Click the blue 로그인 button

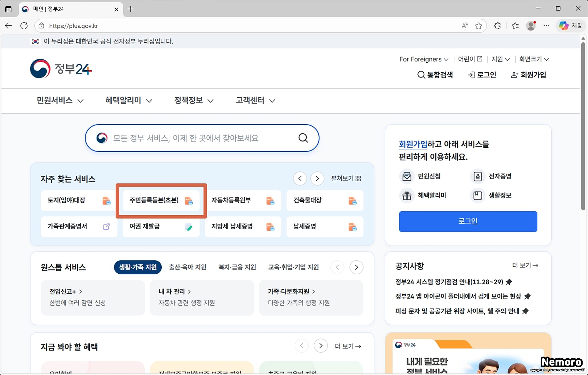468,221
